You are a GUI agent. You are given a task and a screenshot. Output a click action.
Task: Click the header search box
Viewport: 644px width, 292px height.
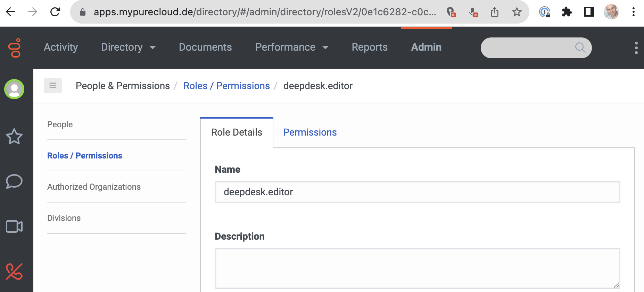tap(536, 48)
